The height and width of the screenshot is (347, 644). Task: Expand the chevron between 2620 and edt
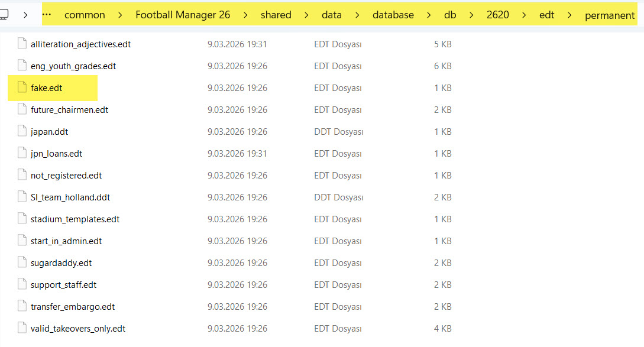tap(524, 15)
